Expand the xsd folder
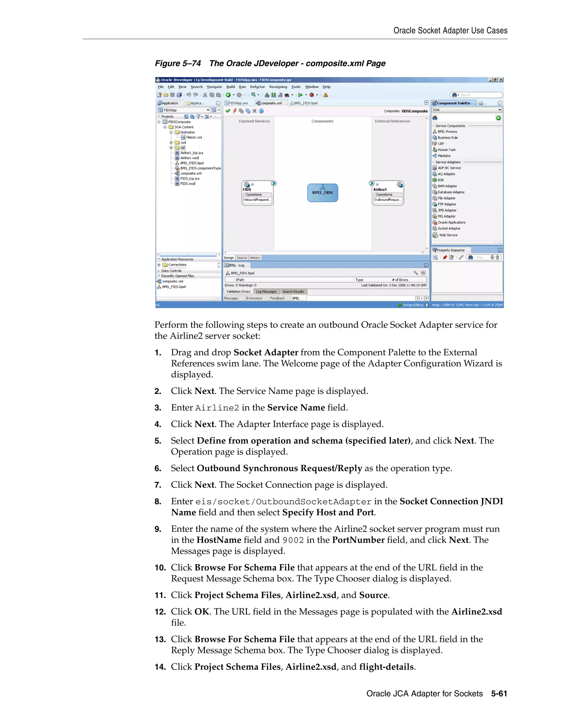 pyautogui.click(x=171, y=143)
